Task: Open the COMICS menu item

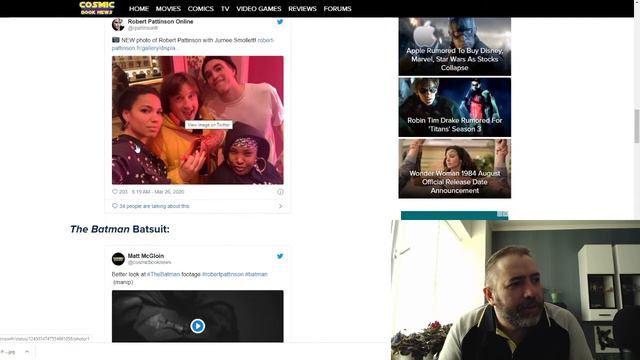Action: click(x=200, y=9)
